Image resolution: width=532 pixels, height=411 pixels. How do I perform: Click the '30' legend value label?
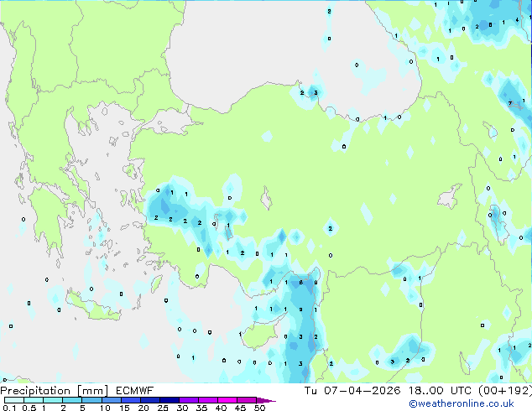[x=182, y=408]
